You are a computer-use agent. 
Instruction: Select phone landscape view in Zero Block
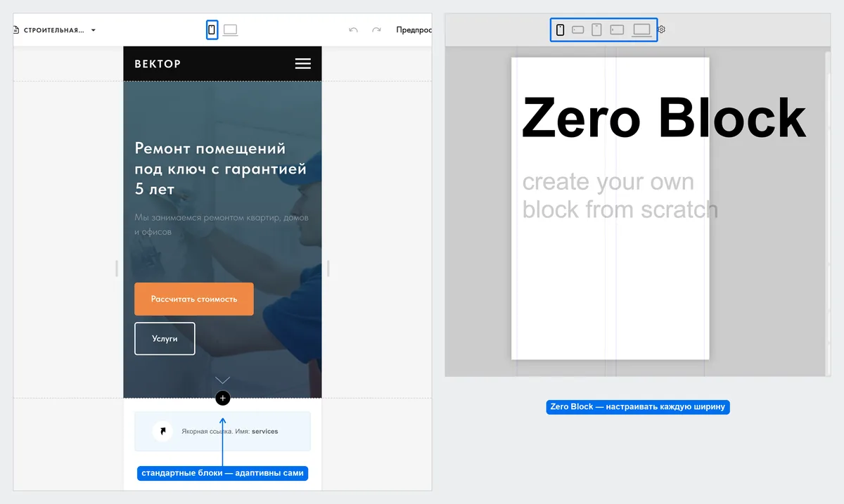(577, 30)
